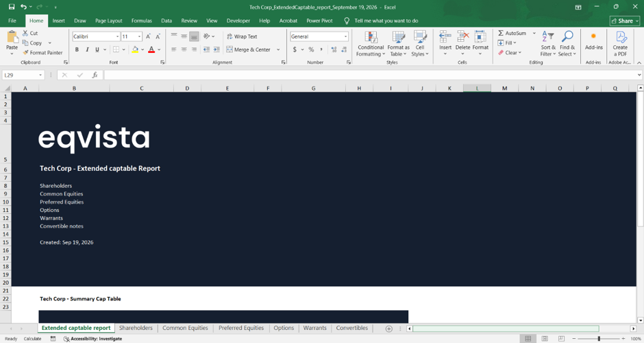Apply comma style number format
This screenshot has width=644, height=343.
pyautogui.click(x=321, y=49)
